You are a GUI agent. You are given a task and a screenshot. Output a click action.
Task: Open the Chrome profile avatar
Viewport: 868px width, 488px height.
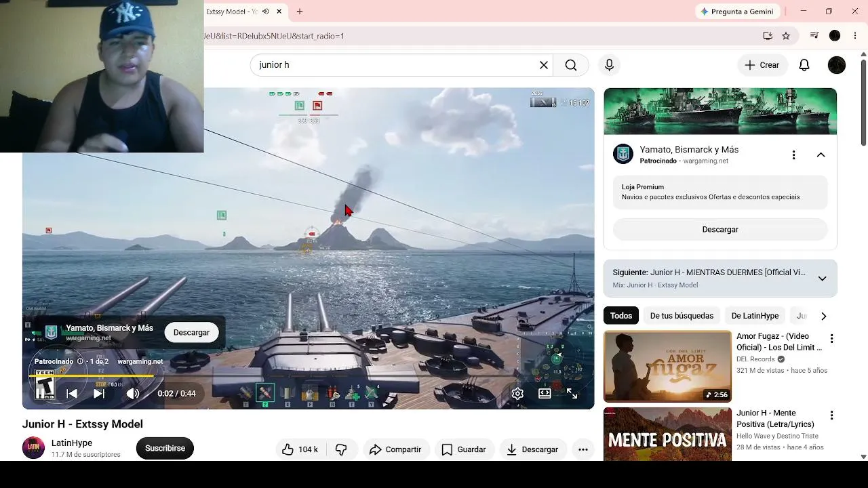[x=835, y=36]
